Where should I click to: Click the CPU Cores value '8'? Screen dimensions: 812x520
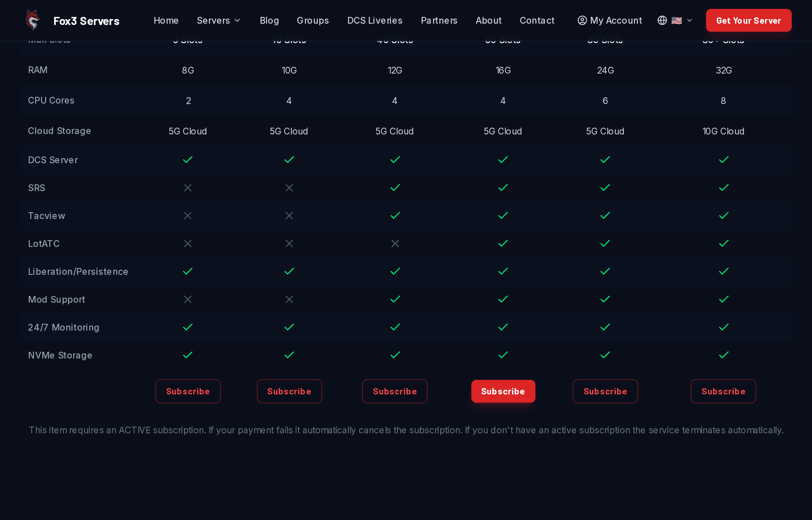click(724, 101)
